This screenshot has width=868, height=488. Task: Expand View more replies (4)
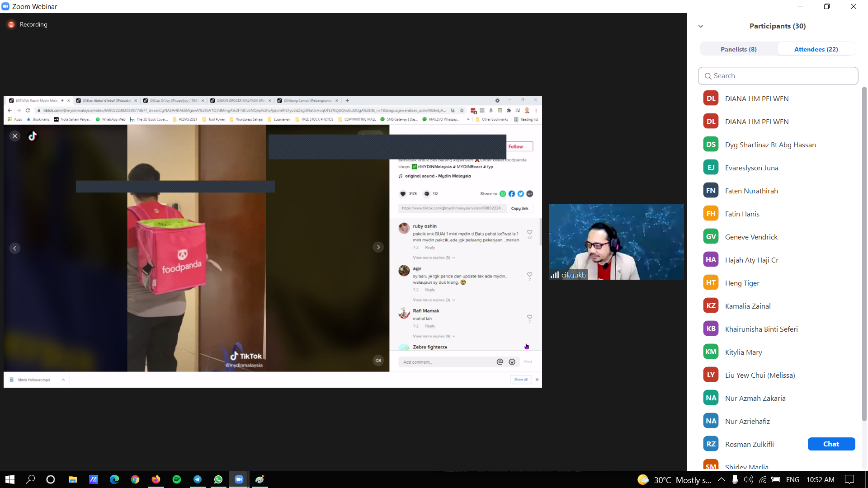coord(434,336)
